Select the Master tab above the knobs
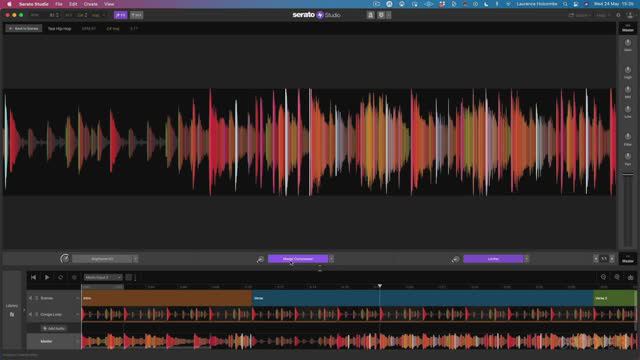The image size is (640, 360). [628, 28]
